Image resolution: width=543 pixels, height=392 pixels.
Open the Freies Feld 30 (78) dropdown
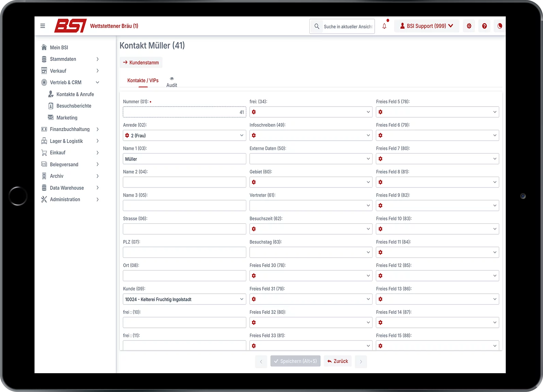311,276
